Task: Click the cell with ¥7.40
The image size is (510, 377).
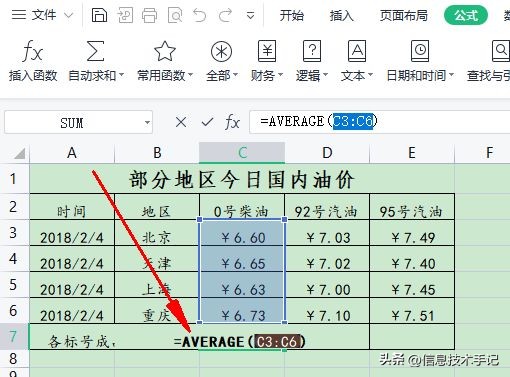Action: 412,259
